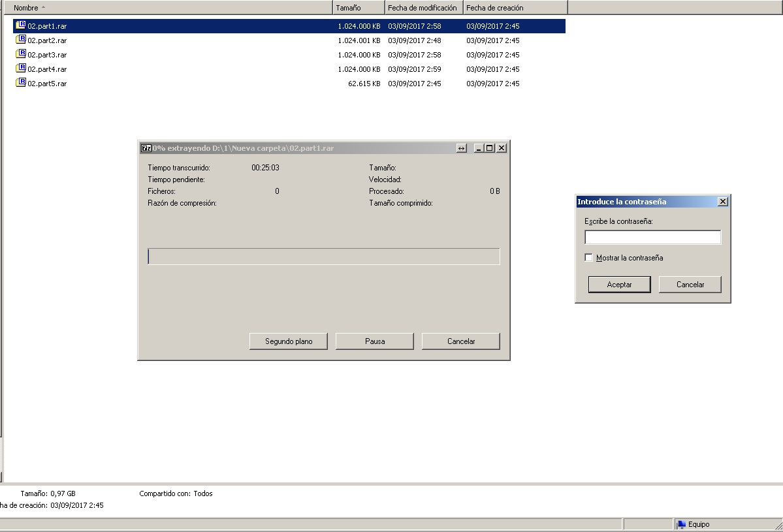Image resolution: width=783 pixels, height=532 pixels.
Task: Select file name 02.part2.rar
Action: tap(47, 40)
